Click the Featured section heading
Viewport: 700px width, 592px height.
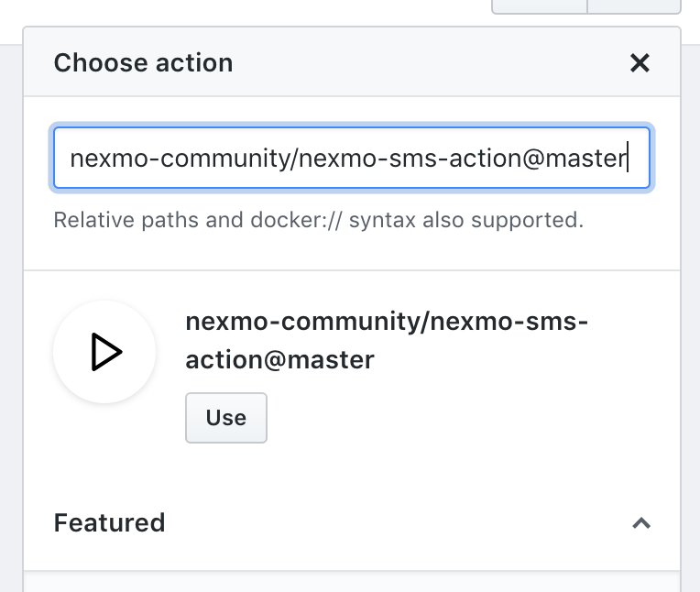[x=109, y=522]
